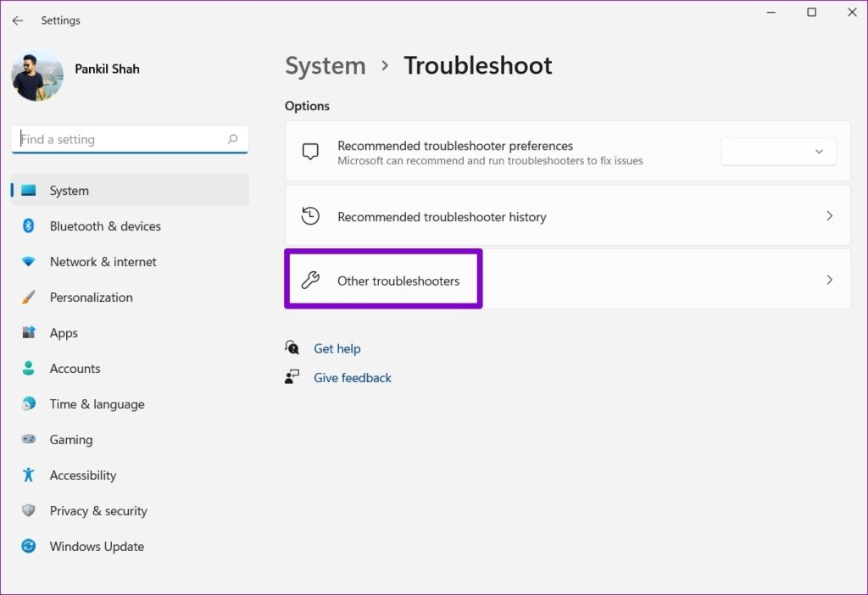Open Privacy & security from the sidebar
868x595 pixels.
tap(29, 511)
